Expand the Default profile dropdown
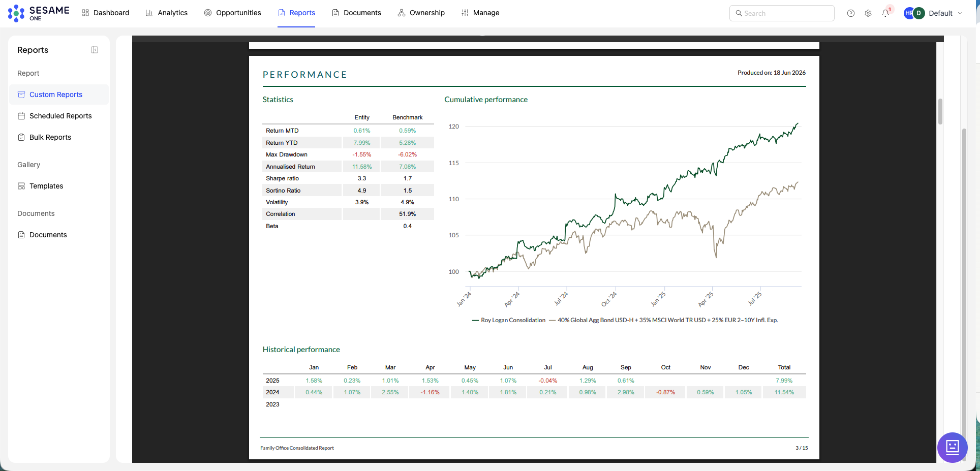 coord(945,13)
